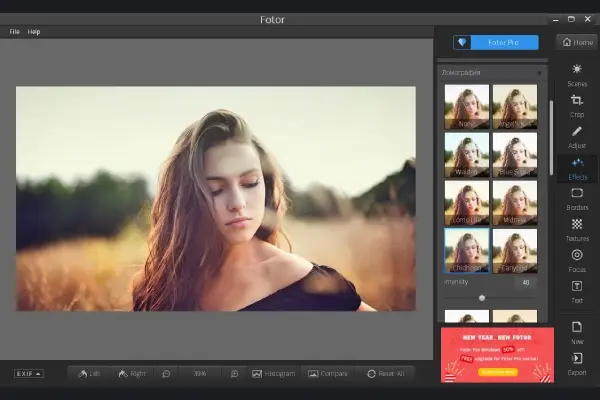
Task: Click the zoom percentage display 39%
Action: 200,374
